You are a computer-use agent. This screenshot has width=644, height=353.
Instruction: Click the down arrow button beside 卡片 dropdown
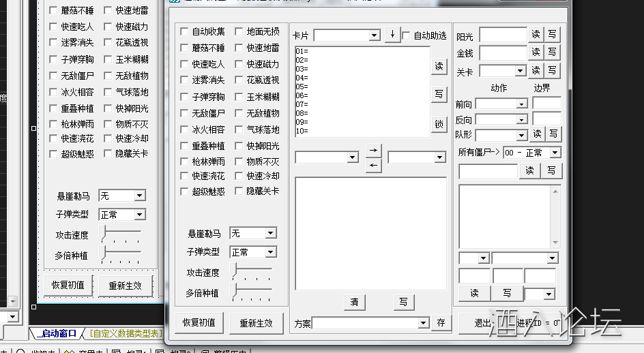click(x=392, y=35)
